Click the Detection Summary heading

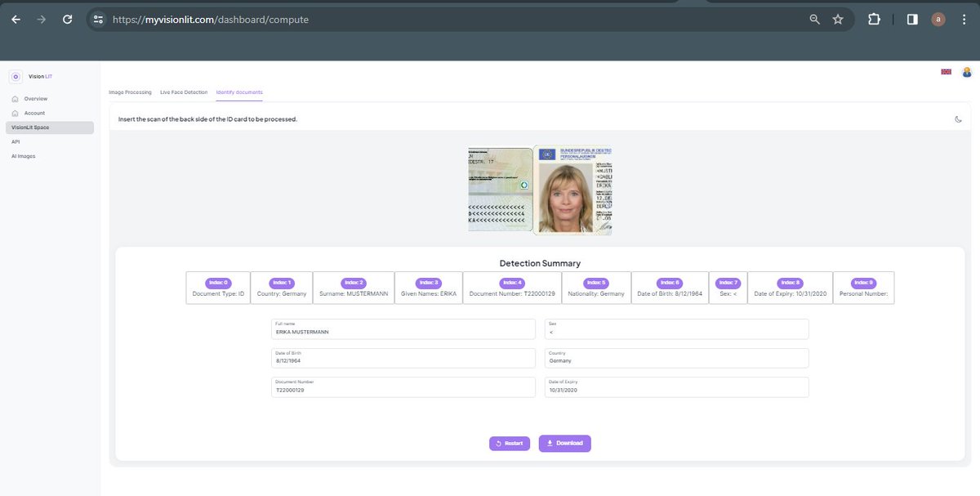pyautogui.click(x=540, y=263)
